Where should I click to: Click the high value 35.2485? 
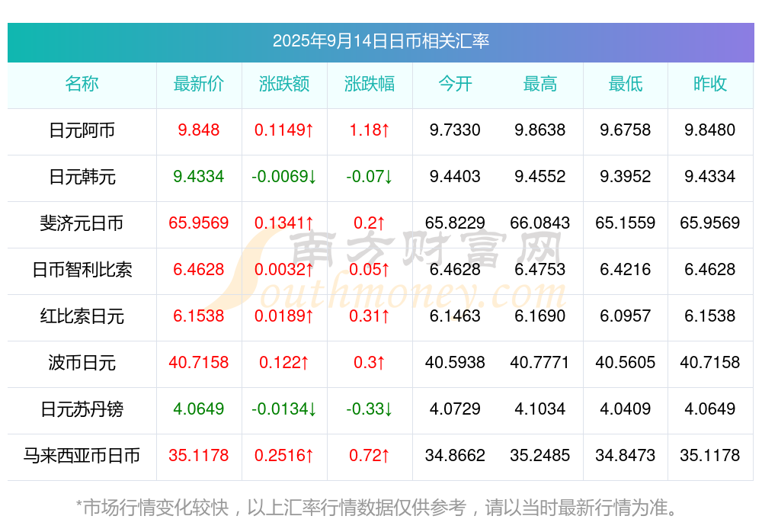point(540,455)
